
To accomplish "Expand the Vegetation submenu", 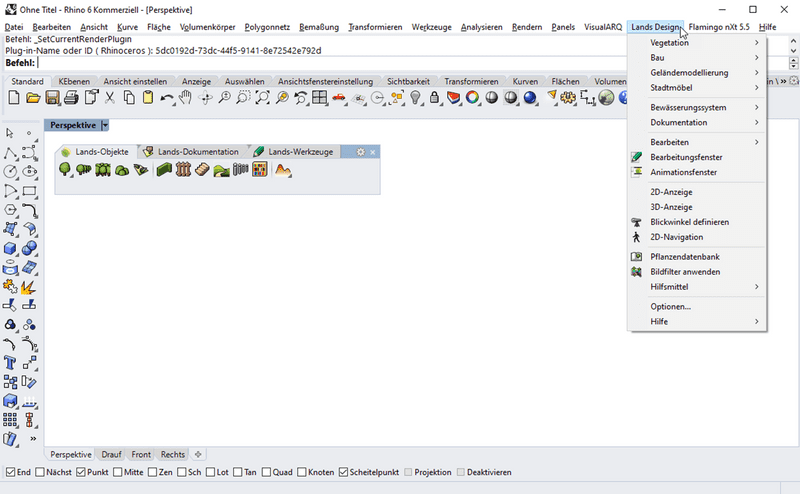I will (697, 42).
